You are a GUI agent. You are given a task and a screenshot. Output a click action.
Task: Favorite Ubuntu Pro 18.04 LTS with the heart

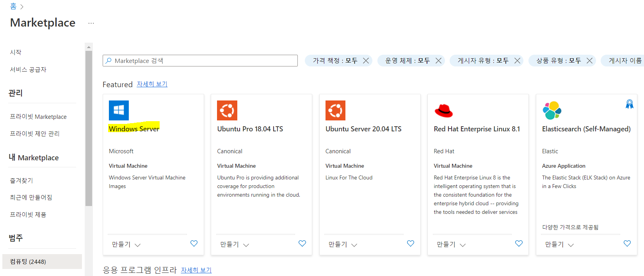(302, 243)
